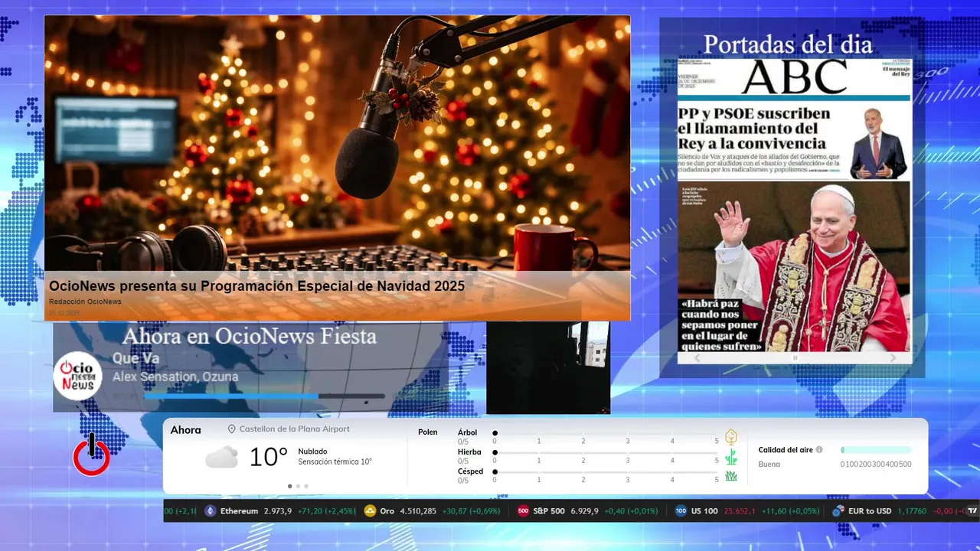Click the Árbol tree pollen icon
This screenshot has height=551, width=980.
click(x=731, y=437)
